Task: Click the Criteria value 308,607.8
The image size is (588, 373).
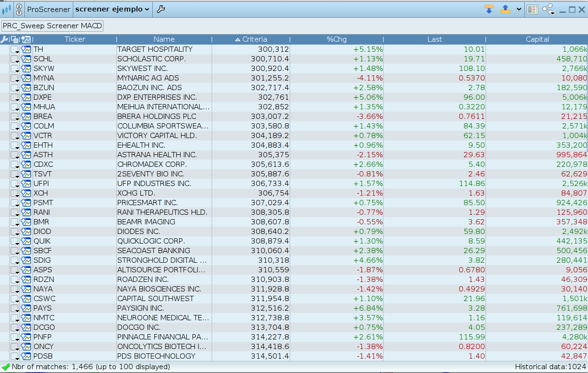Action: (x=270, y=222)
